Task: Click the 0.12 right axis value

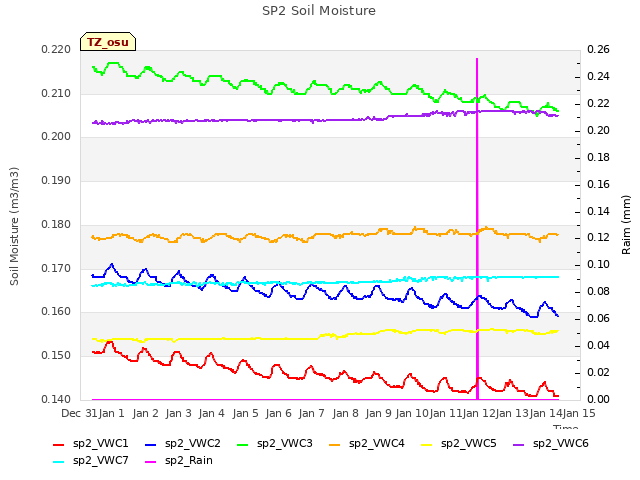Action: [598, 238]
